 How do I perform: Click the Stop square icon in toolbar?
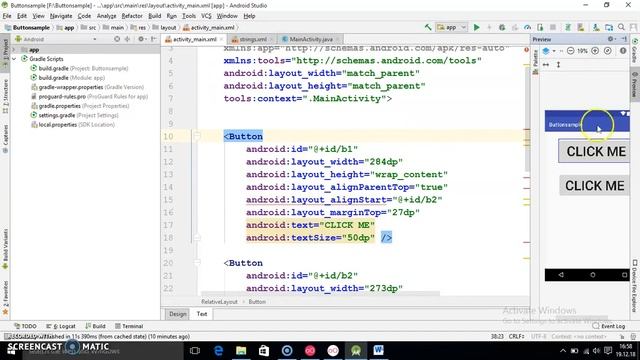553,27
